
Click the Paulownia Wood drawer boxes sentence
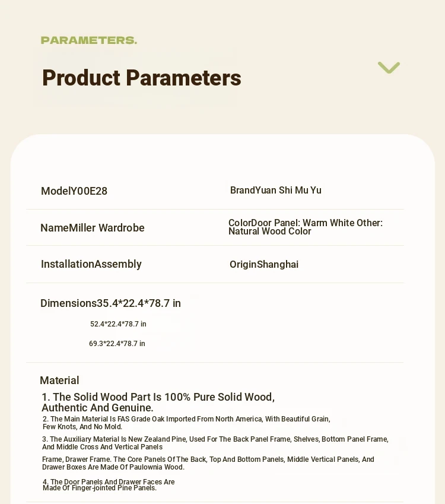(x=208, y=463)
